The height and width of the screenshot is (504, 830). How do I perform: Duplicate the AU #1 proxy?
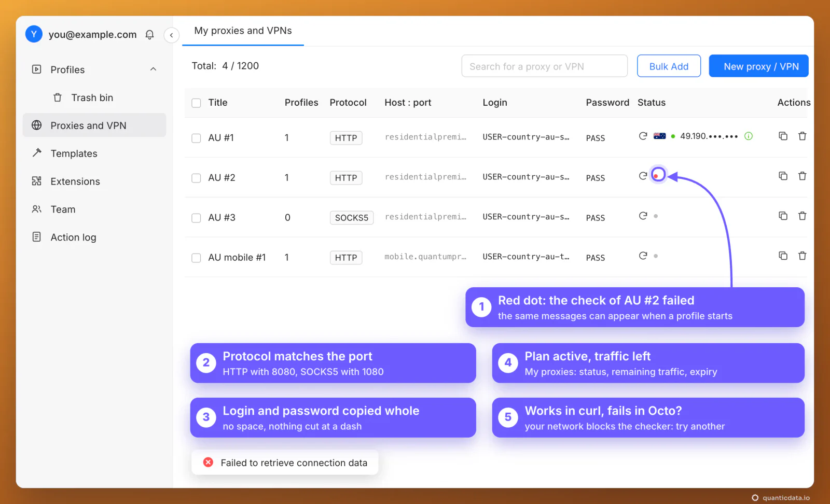[783, 136]
